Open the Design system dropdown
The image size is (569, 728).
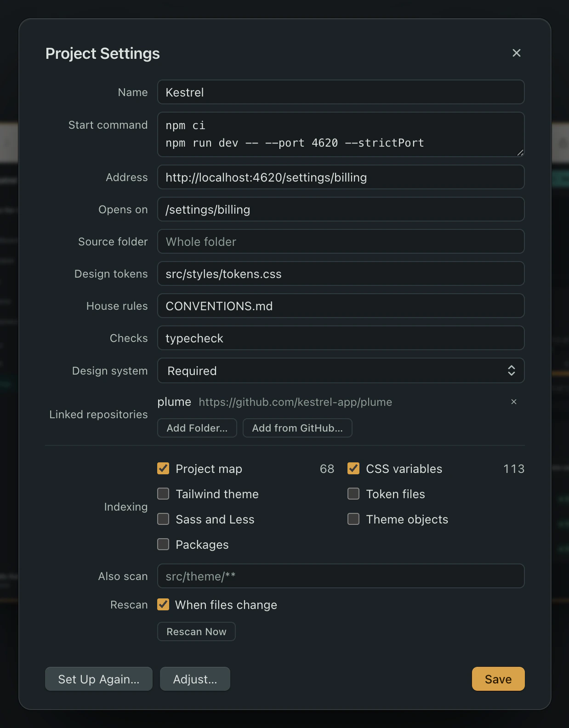pos(341,370)
